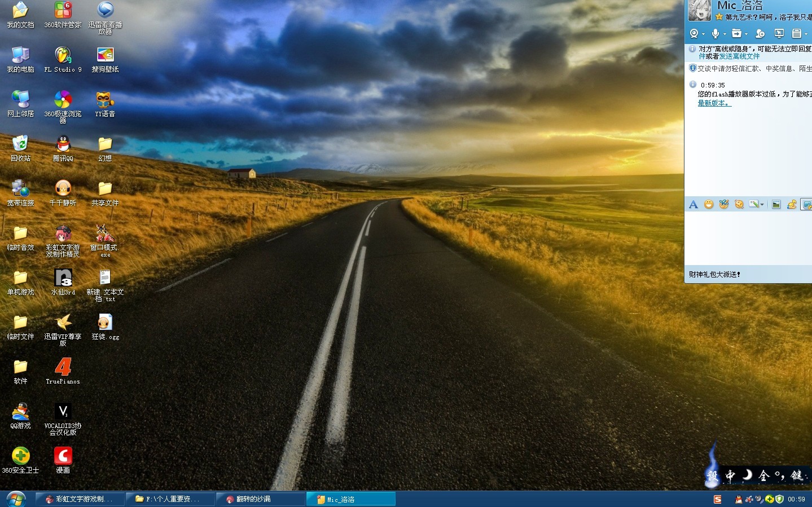
Task: Open the 360极速浏览器 icon
Action: (x=63, y=107)
